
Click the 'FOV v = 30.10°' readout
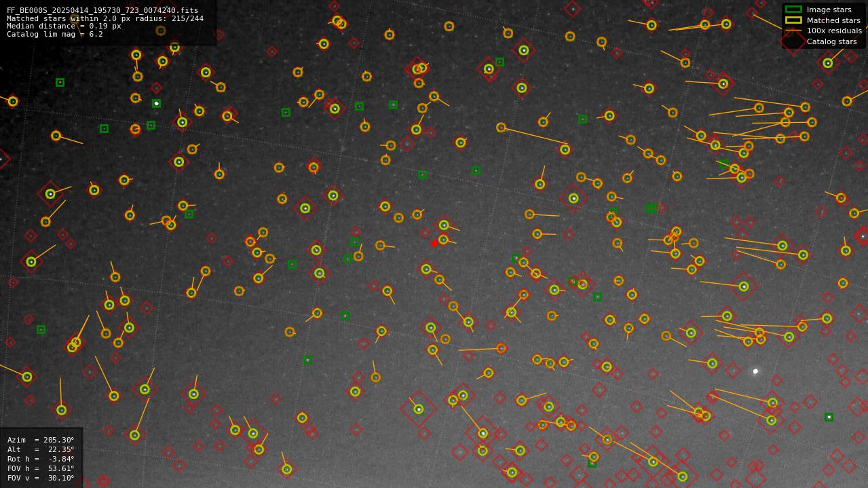tap(41, 478)
